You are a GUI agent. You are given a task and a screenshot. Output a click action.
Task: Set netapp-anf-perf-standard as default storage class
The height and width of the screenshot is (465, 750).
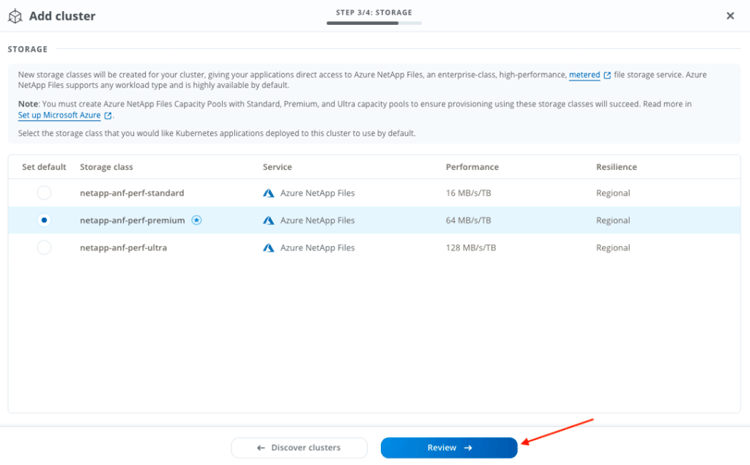click(x=44, y=193)
